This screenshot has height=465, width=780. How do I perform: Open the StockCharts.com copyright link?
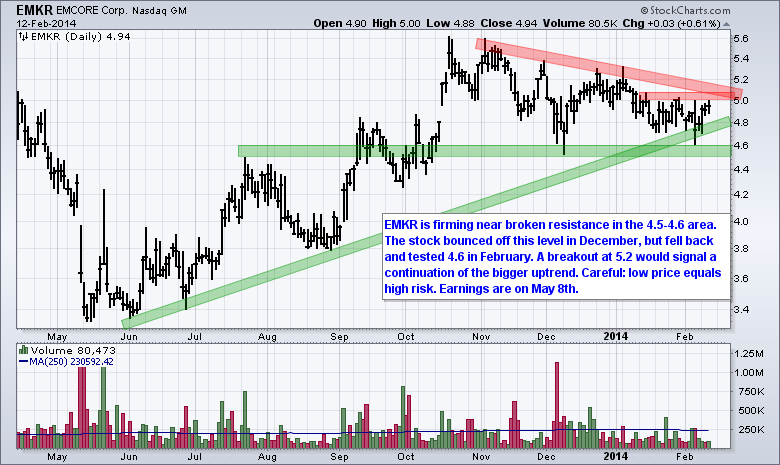(x=685, y=10)
